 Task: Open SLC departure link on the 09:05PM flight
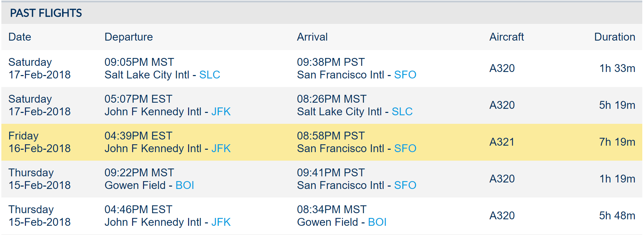pos(210,75)
